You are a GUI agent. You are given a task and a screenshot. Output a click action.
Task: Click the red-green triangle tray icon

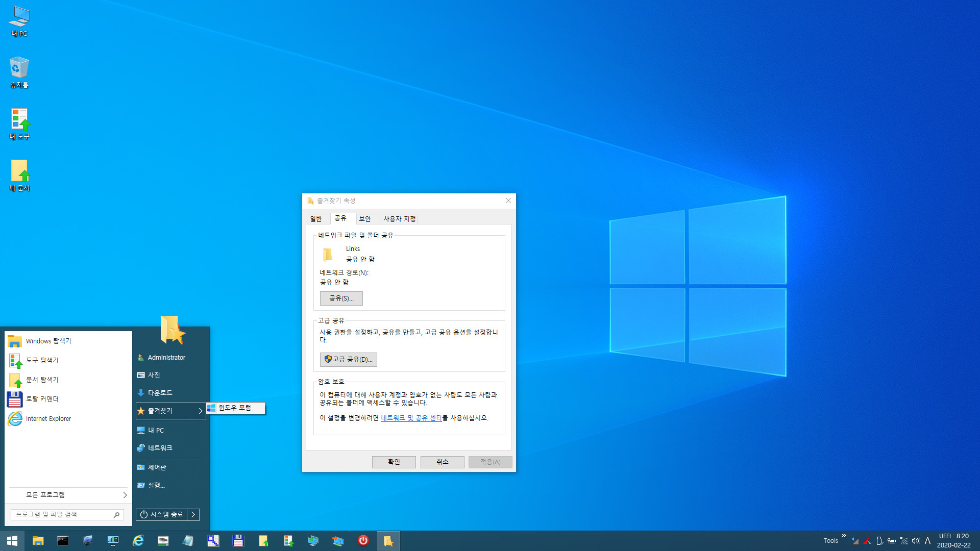tap(867, 541)
